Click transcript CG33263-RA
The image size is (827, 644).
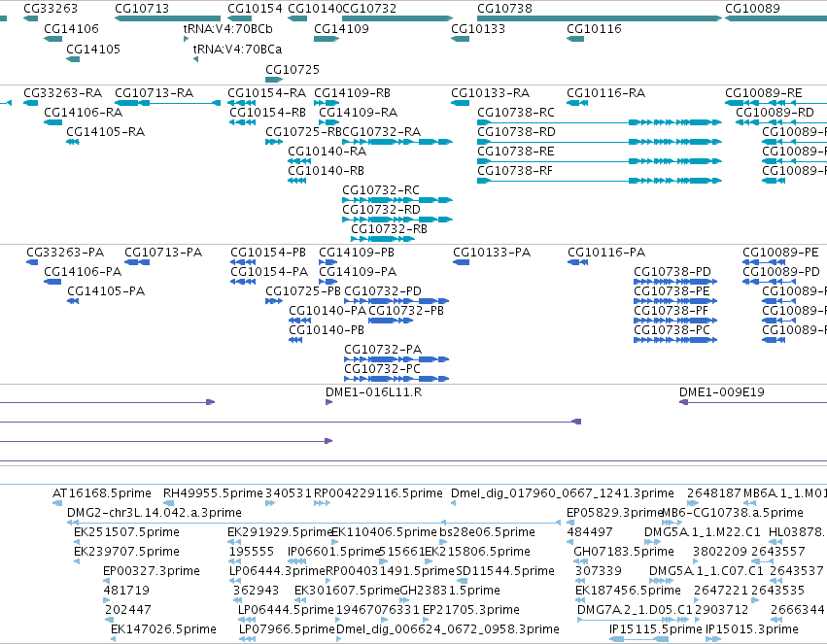pyautogui.click(x=63, y=93)
